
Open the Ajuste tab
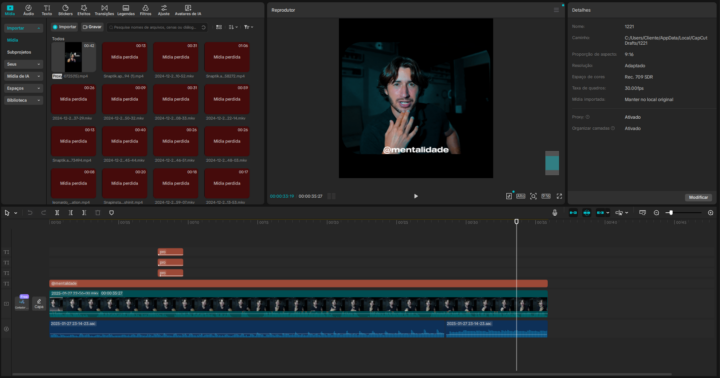[x=163, y=10]
